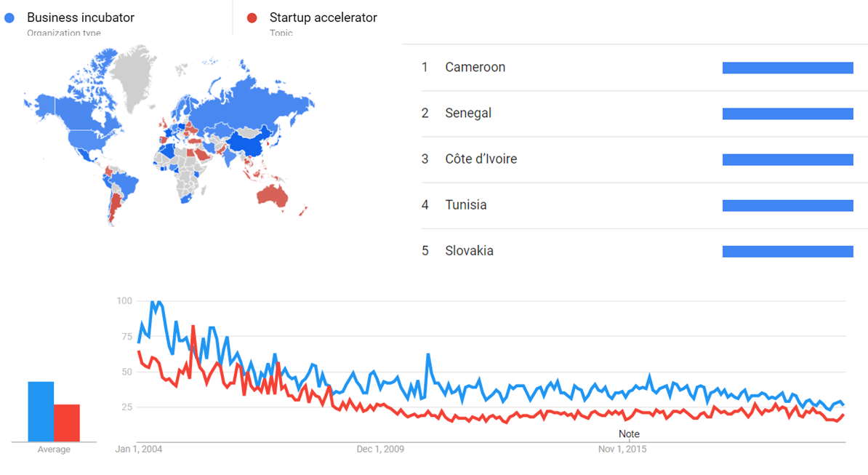Click Côte d'Ivoire in the ranking list

coord(481,159)
